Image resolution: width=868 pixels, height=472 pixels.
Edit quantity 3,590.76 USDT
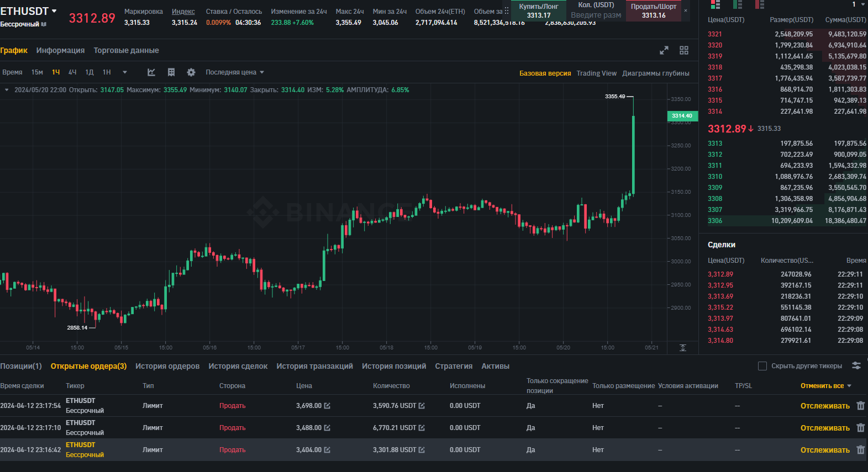pos(422,406)
